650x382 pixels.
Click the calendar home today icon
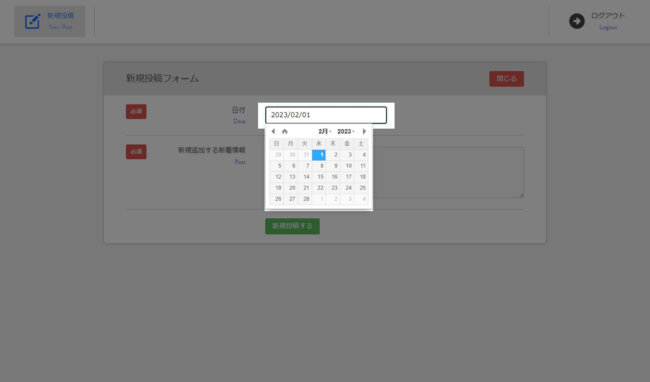(284, 131)
